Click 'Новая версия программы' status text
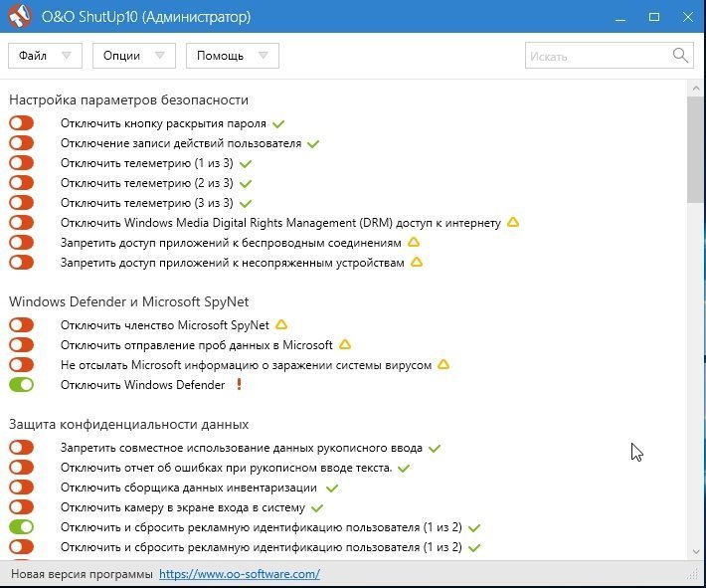This screenshot has height=588, width=706. 82,574
